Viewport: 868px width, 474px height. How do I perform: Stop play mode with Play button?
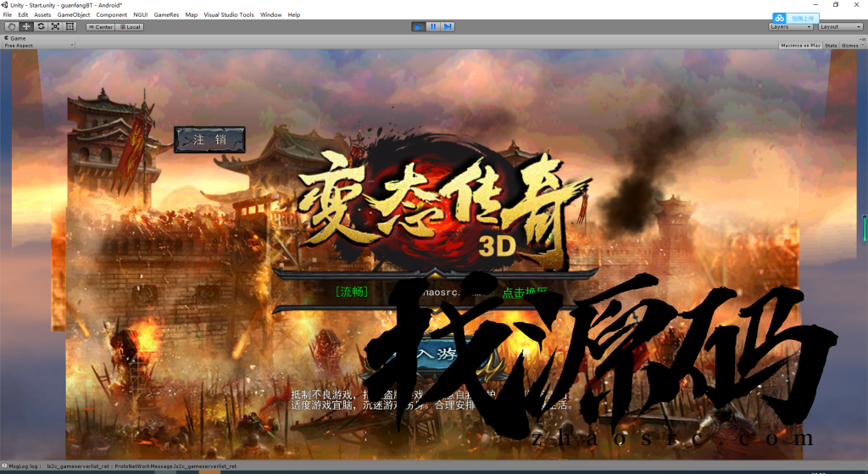[x=419, y=26]
